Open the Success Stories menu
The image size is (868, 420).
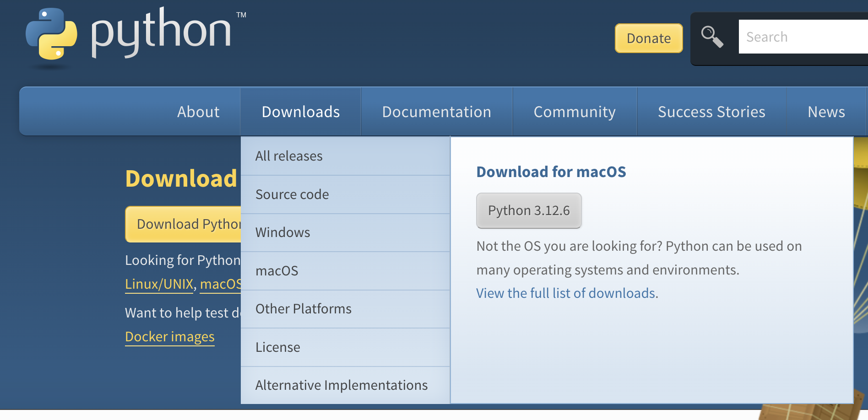pyautogui.click(x=711, y=112)
